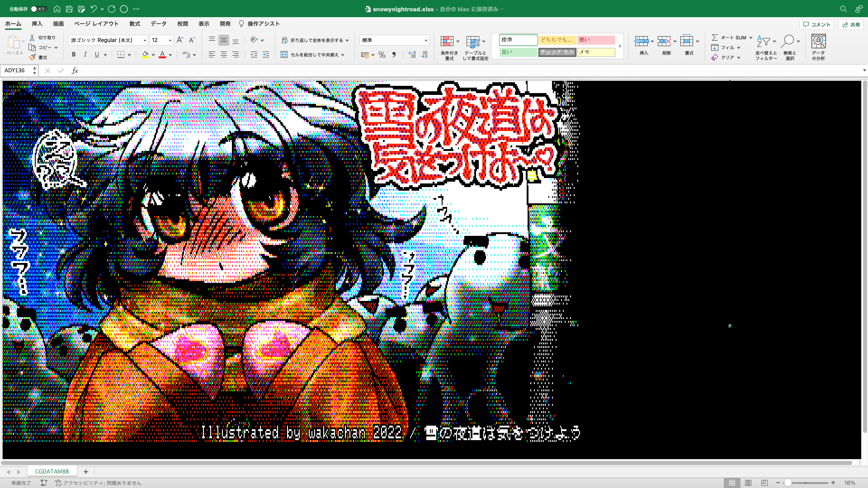This screenshot has height=488, width=868.
Task: Toggle align text left
Action: point(212,55)
